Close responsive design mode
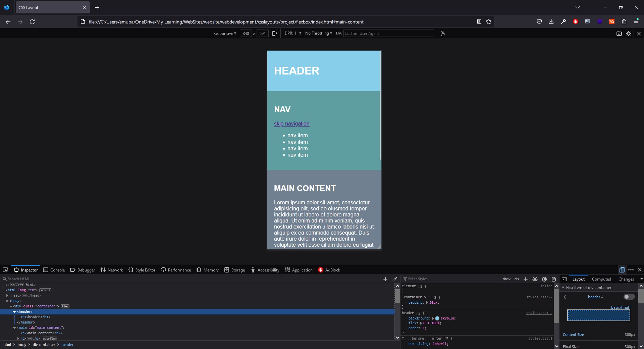The image size is (644, 349). pos(639,34)
